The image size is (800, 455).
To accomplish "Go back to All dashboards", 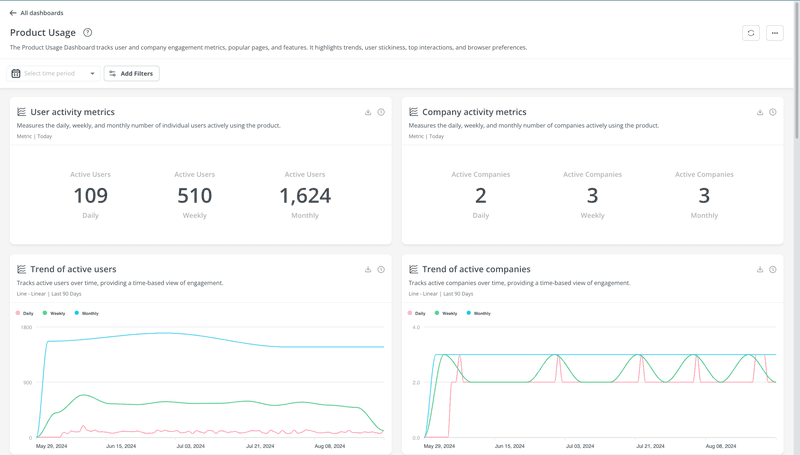I will 36,13.
